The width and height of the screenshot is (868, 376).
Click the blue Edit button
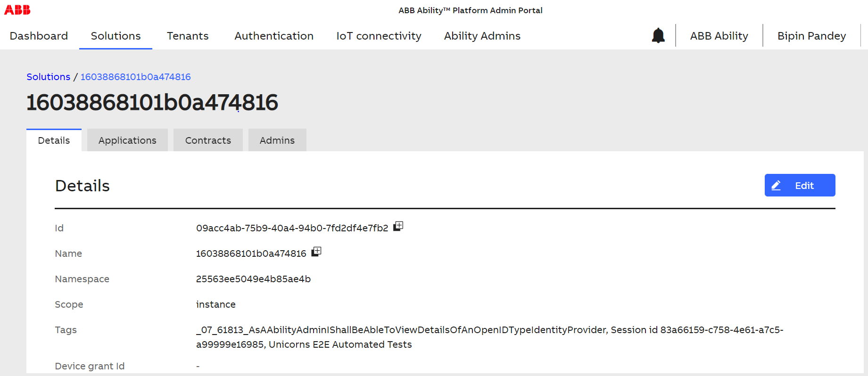pyautogui.click(x=800, y=185)
